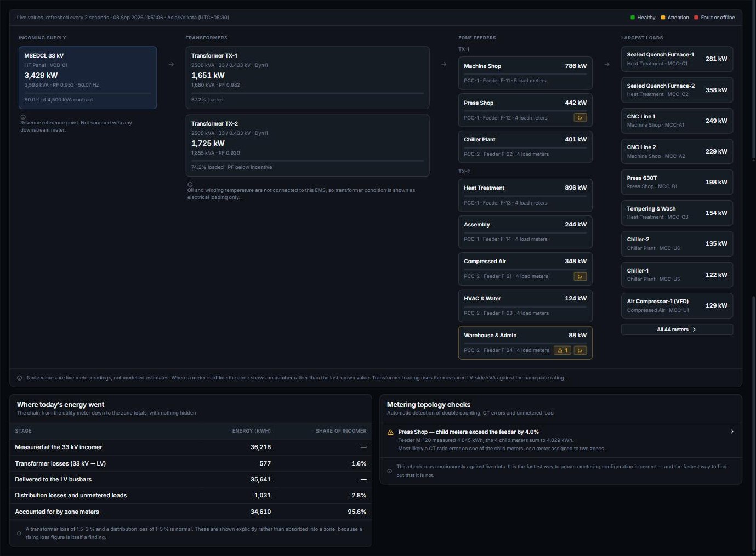This screenshot has width=756, height=556.
Task: Click 'Transformer losses (33 kV → LV)' row
Action: click(x=191, y=463)
